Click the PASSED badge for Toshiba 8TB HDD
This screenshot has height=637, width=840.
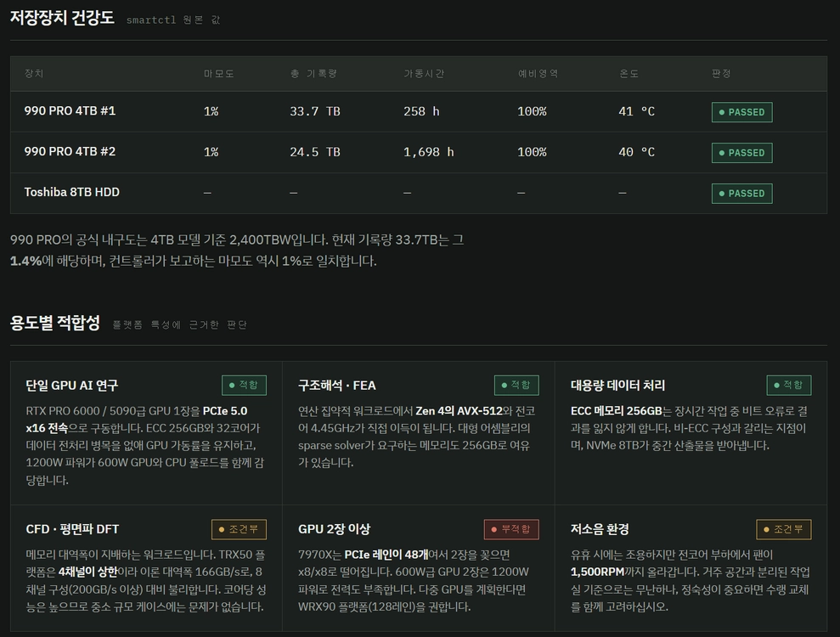tap(742, 194)
